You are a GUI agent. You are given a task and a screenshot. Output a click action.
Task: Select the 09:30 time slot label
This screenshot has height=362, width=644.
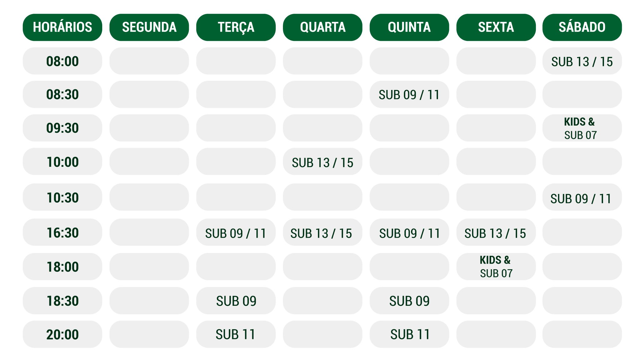click(x=63, y=128)
